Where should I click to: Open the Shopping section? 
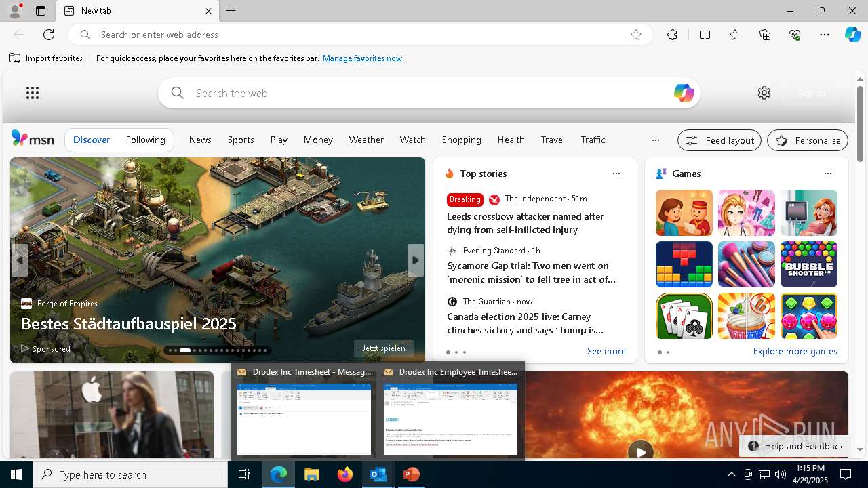coord(462,140)
